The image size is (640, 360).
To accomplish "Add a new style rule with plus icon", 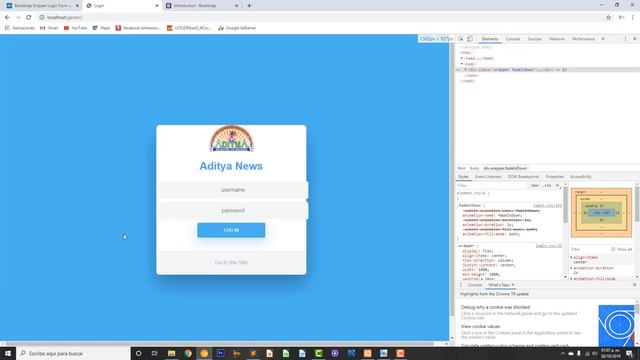I will coord(558,186).
